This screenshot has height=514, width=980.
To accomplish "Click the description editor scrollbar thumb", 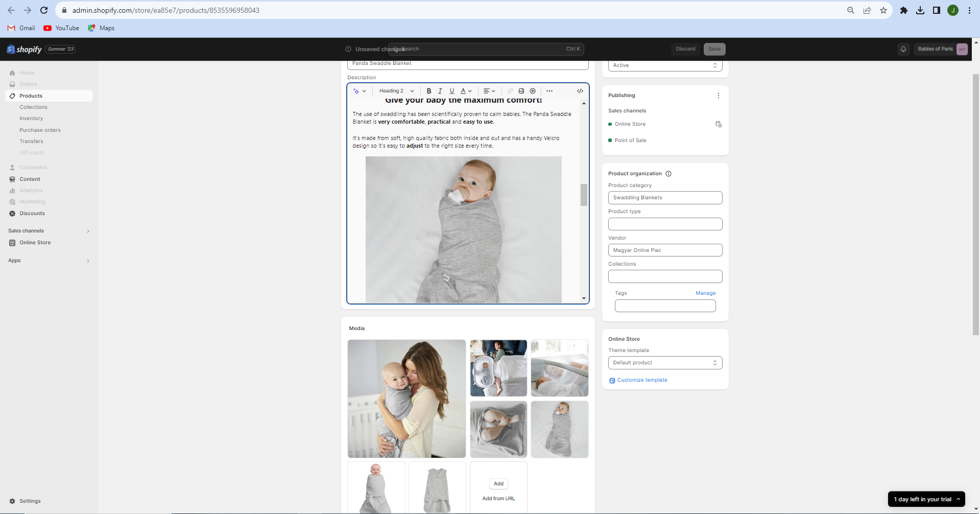I will pyautogui.click(x=584, y=195).
